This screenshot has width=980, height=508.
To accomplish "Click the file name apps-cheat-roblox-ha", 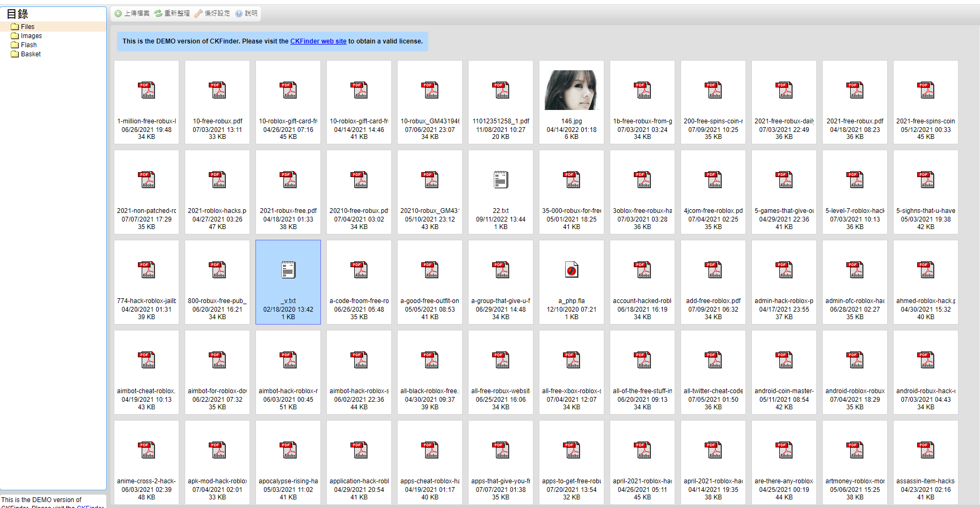I will pos(430,481).
